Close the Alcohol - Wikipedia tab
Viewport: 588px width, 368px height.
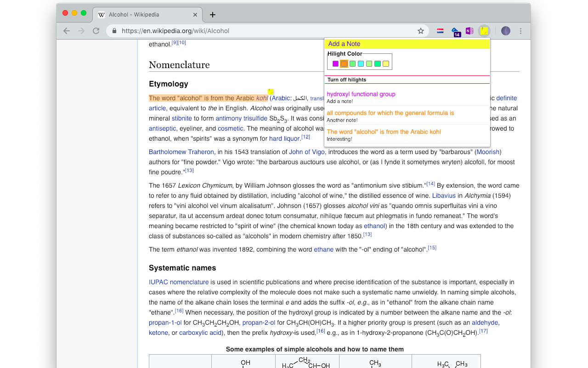[195, 15]
